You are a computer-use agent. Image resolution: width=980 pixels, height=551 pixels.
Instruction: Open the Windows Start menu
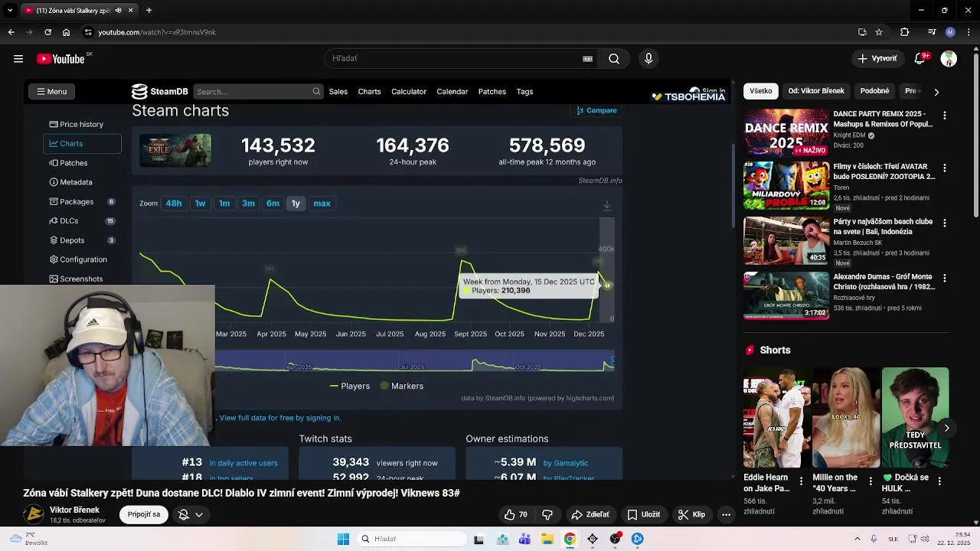[343, 539]
